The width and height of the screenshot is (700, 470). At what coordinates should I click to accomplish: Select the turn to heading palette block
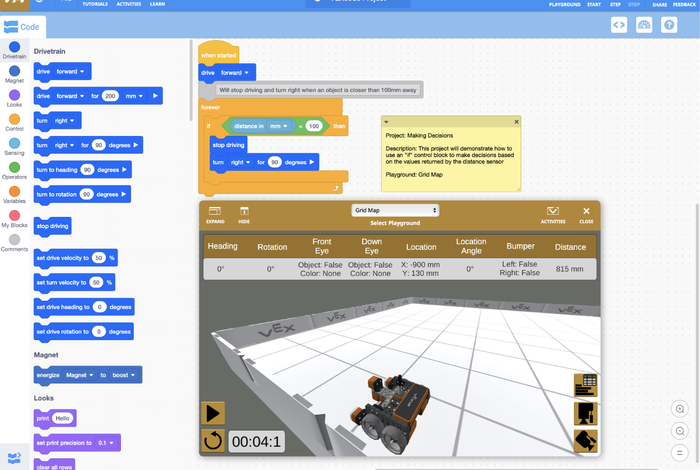click(x=82, y=170)
